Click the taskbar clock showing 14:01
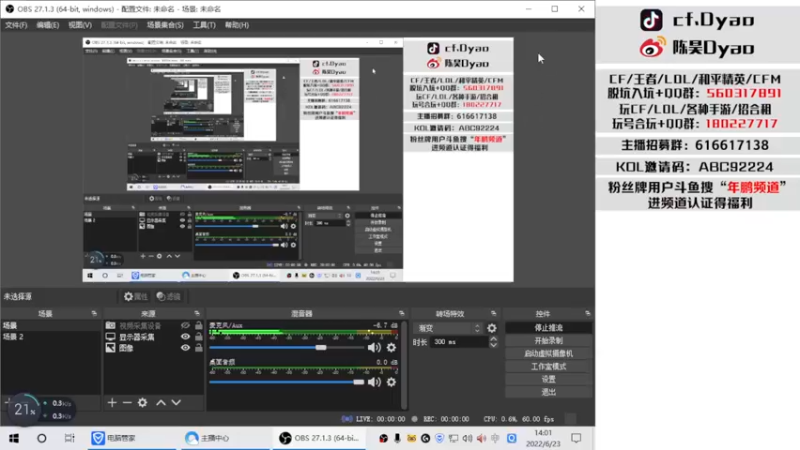This screenshot has width=800, height=450. 543,438
